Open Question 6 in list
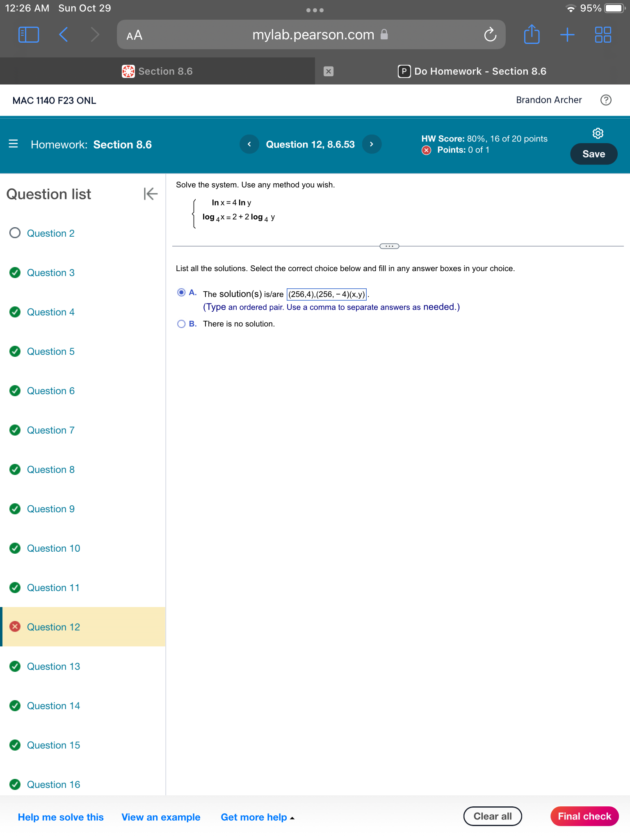Screen dimensions: 630x840 (x=51, y=391)
